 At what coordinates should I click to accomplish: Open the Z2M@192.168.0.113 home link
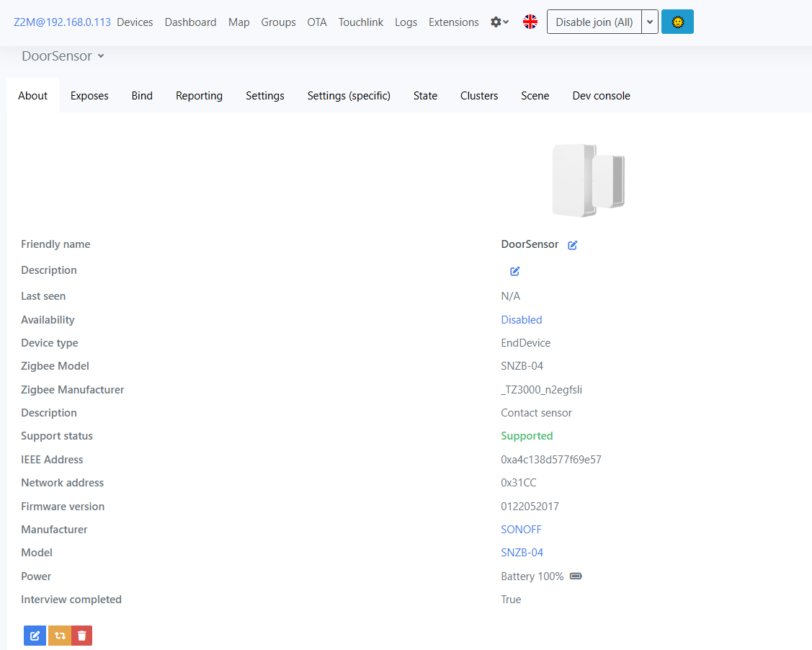point(62,22)
